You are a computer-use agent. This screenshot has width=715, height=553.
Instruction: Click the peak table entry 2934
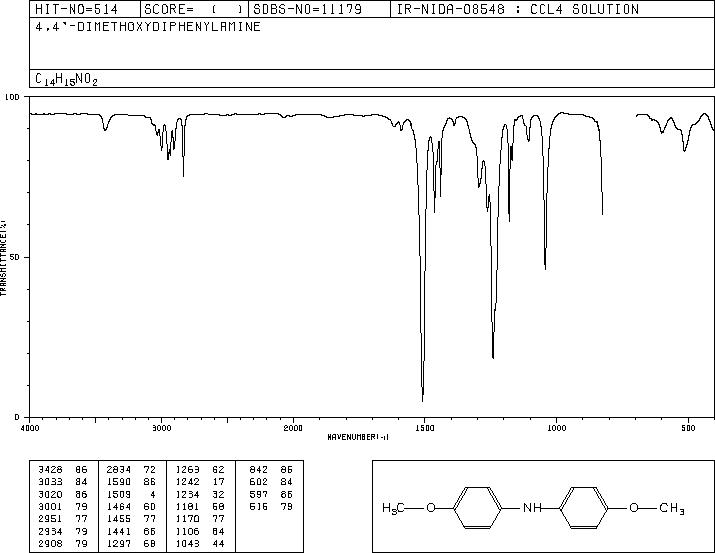[50, 531]
